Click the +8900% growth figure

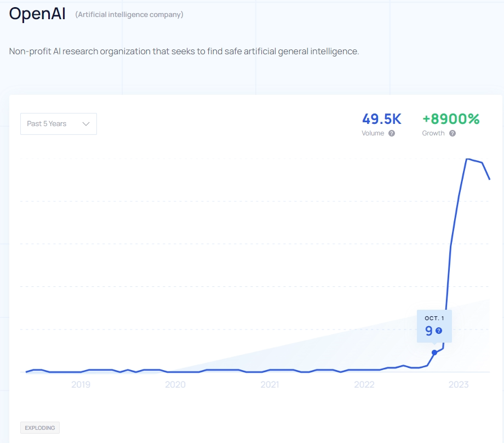coord(451,119)
